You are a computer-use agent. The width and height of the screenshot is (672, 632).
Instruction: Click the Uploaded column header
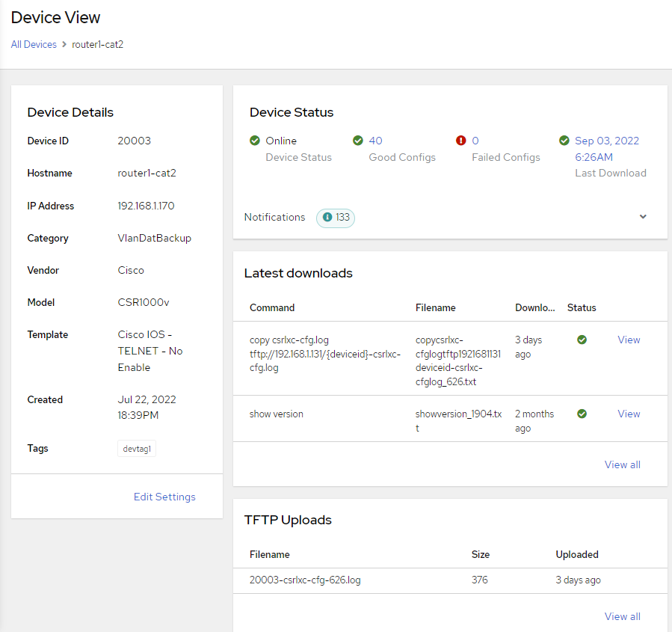[577, 554]
